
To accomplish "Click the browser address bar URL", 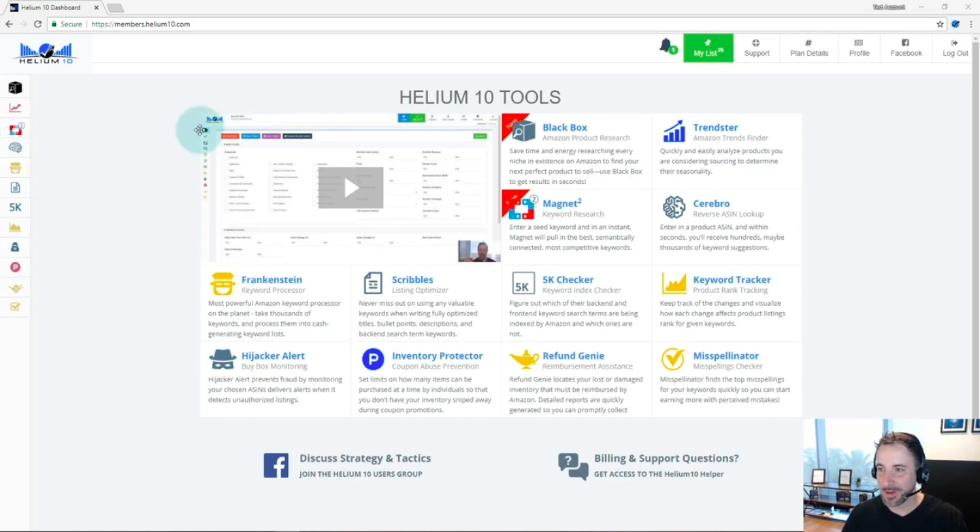I will pos(141,24).
